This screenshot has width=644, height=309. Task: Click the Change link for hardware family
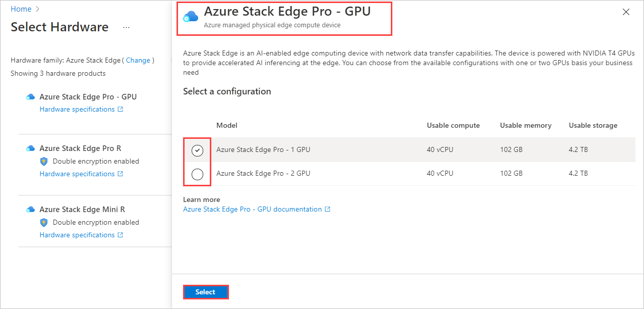(138, 60)
